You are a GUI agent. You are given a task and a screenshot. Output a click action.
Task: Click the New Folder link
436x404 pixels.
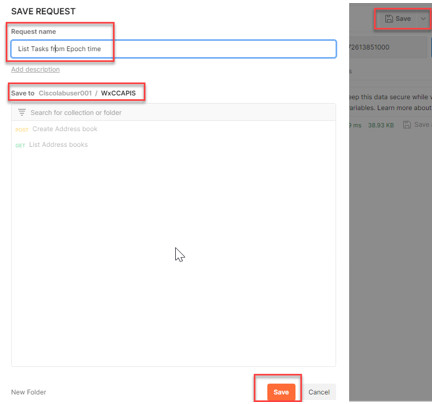[x=29, y=392]
